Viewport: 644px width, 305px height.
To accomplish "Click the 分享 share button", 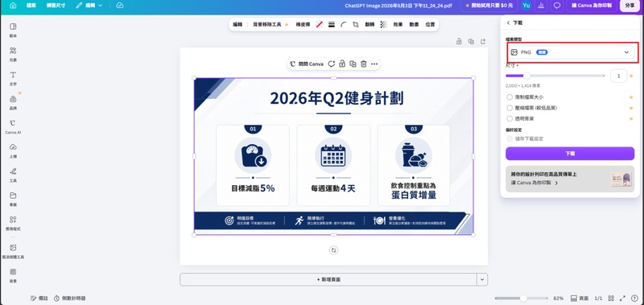I will [x=630, y=6].
